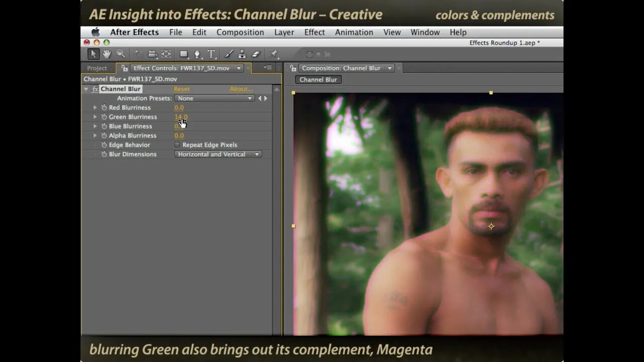644x362 pixels.
Task: Open Effect Controls layer dropdown arrow
Action: pyautogui.click(x=239, y=68)
